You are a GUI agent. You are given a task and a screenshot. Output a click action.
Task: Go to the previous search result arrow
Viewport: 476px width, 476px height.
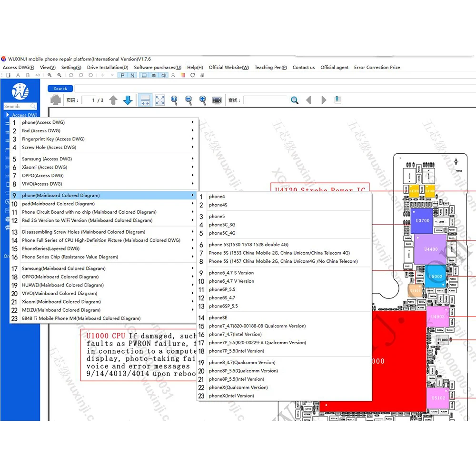(x=309, y=100)
